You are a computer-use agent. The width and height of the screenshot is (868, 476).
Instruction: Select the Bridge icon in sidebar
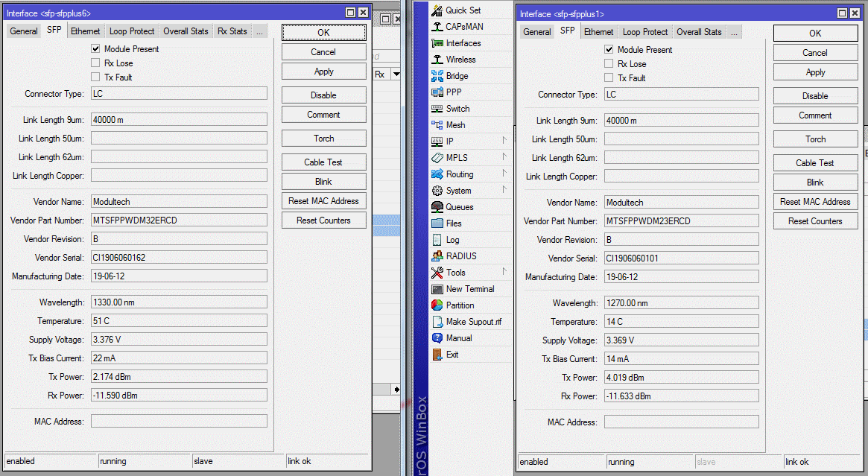click(437, 76)
